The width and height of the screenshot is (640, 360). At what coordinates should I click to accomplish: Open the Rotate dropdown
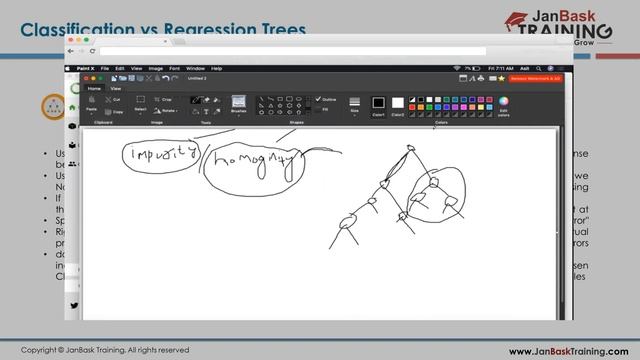point(165,111)
